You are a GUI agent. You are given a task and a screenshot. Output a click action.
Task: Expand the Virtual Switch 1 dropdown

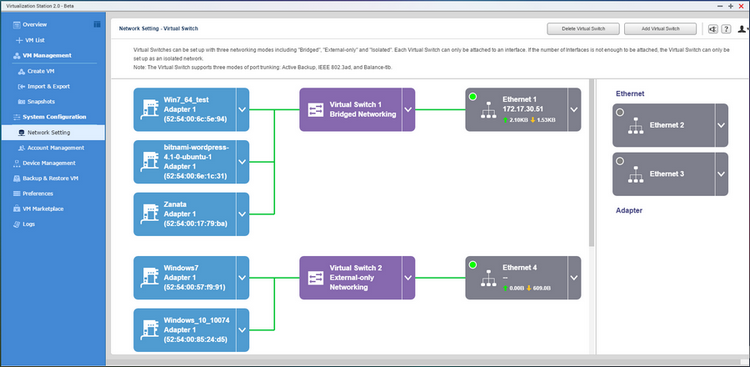click(x=408, y=110)
